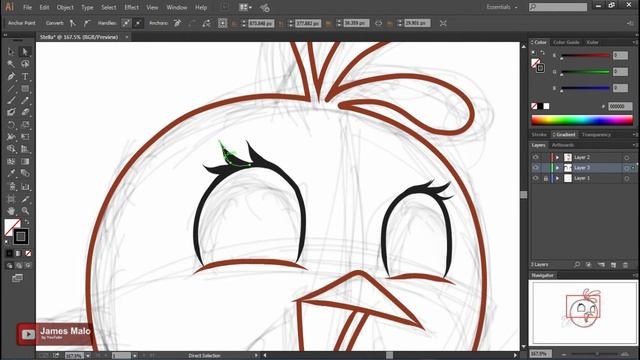This screenshot has height=360, width=640.
Task: Pick the Magic Wand tool
Action: (x=11, y=64)
